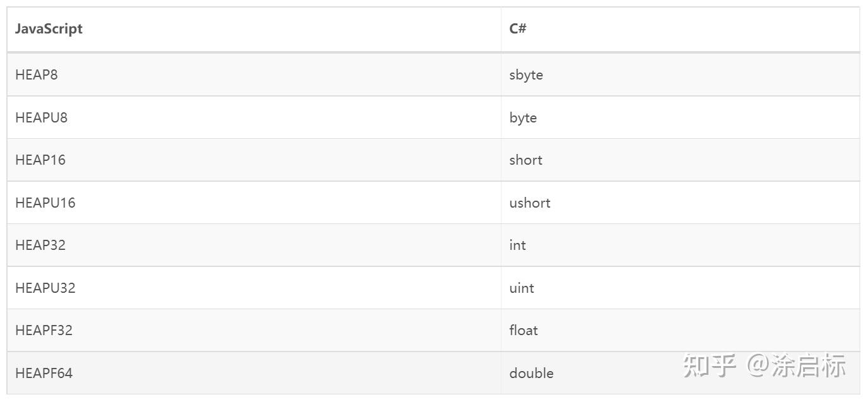Click the float type cell
Image resolution: width=868 pixels, height=402 pixels.
tap(524, 330)
